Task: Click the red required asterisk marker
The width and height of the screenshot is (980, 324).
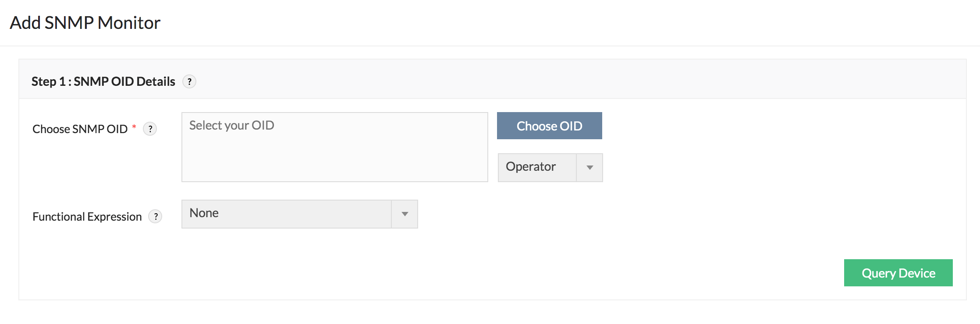Action: coord(134,127)
